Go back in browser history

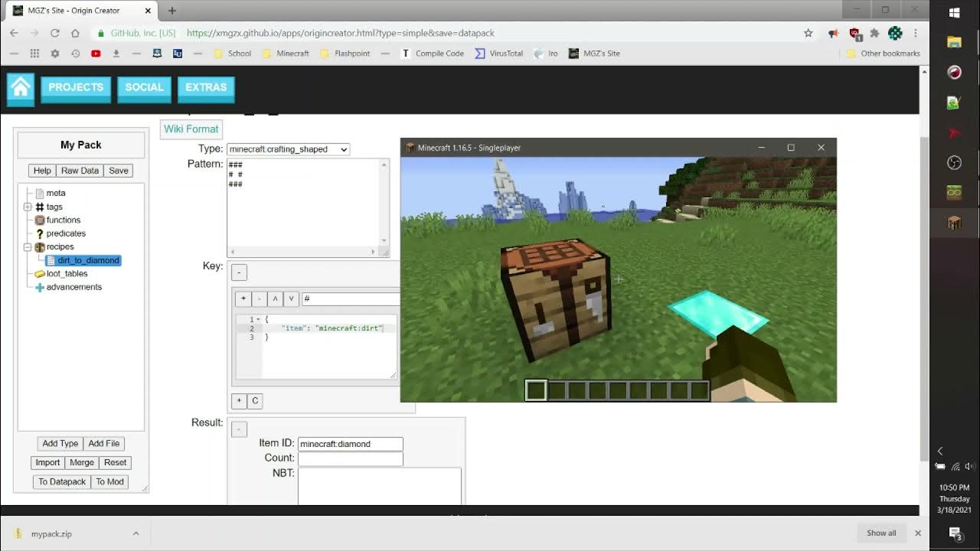[14, 33]
